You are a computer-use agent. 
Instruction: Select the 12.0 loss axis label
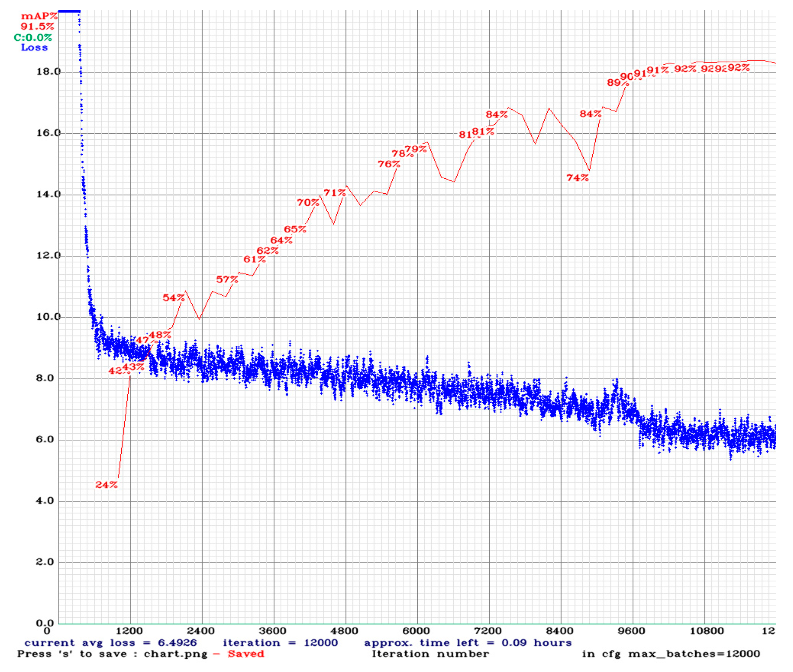pos(48,255)
